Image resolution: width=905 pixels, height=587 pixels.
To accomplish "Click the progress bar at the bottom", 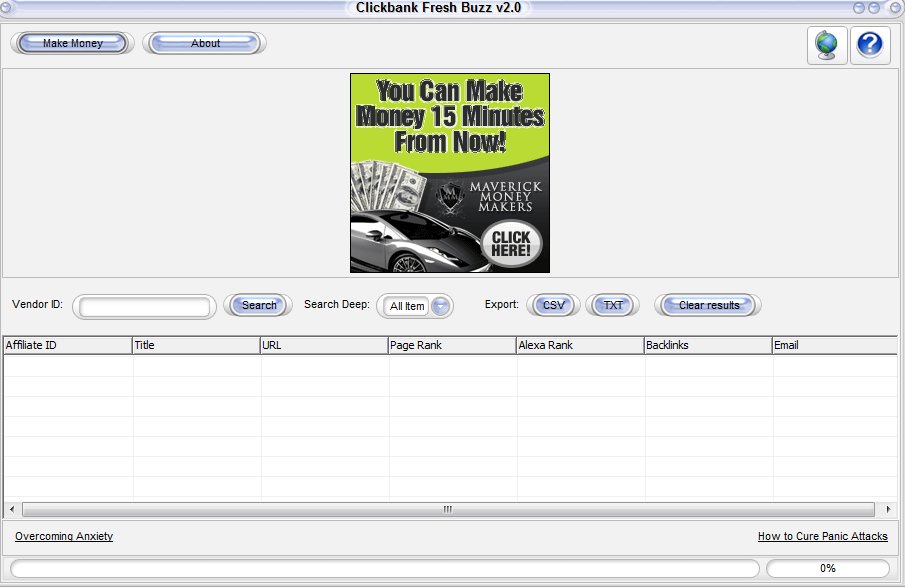I will coord(385,569).
